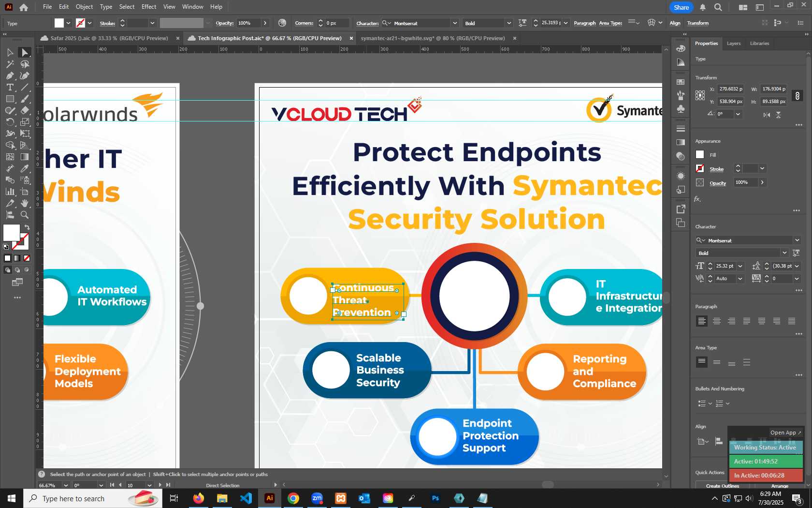This screenshot has width=812, height=508.
Task: Set paragraph alignment to align right
Action: pyautogui.click(x=732, y=321)
